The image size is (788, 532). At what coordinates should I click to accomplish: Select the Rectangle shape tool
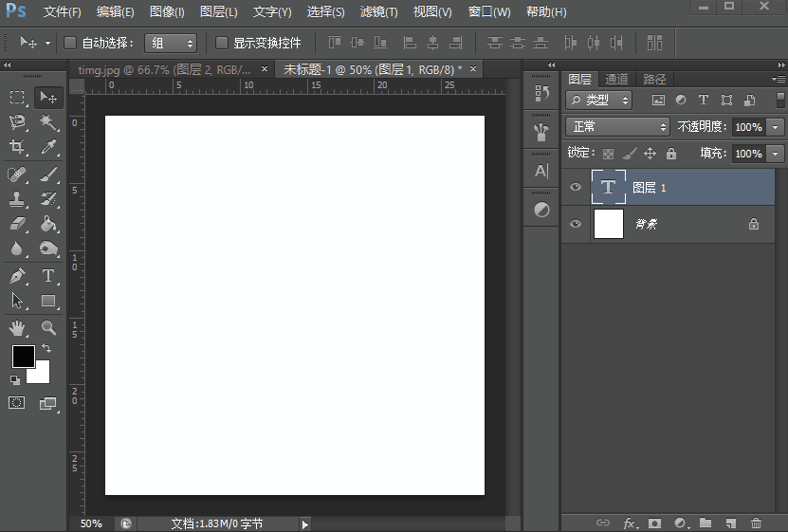pos(48,301)
